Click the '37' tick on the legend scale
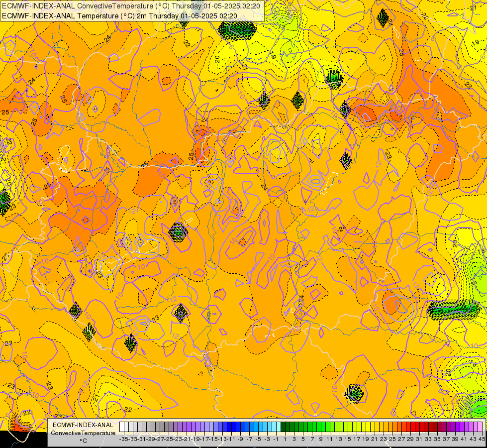This screenshot has height=448, width=487. coord(446,440)
